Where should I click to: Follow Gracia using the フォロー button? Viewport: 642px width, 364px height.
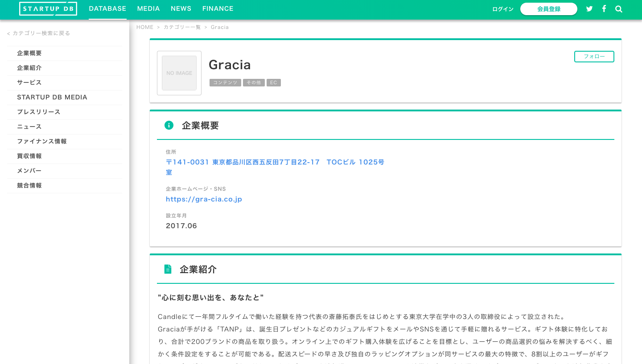coord(594,57)
